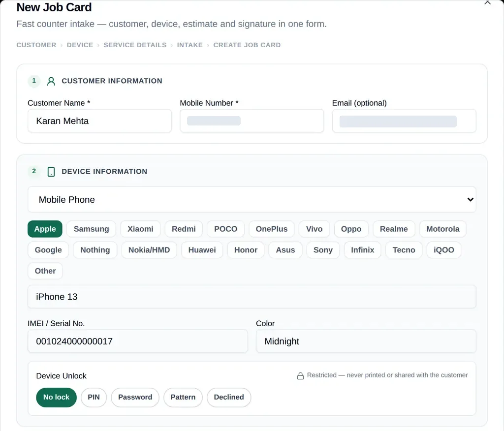504x431 pixels.
Task: Click the Email (optional) field
Action: [x=404, y=121]
